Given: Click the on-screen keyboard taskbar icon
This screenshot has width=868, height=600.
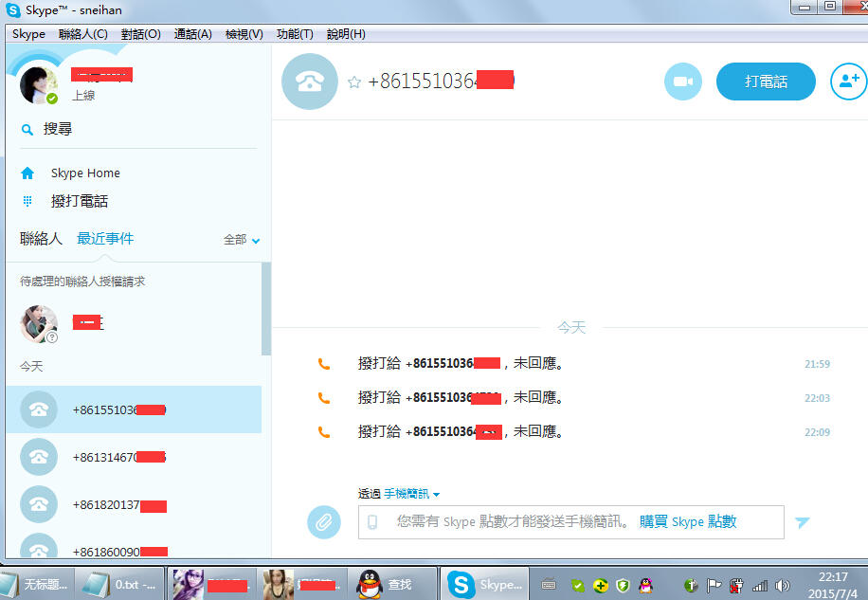Looking at the screenshot, I should pyautogui.click(x=549, y=584).
